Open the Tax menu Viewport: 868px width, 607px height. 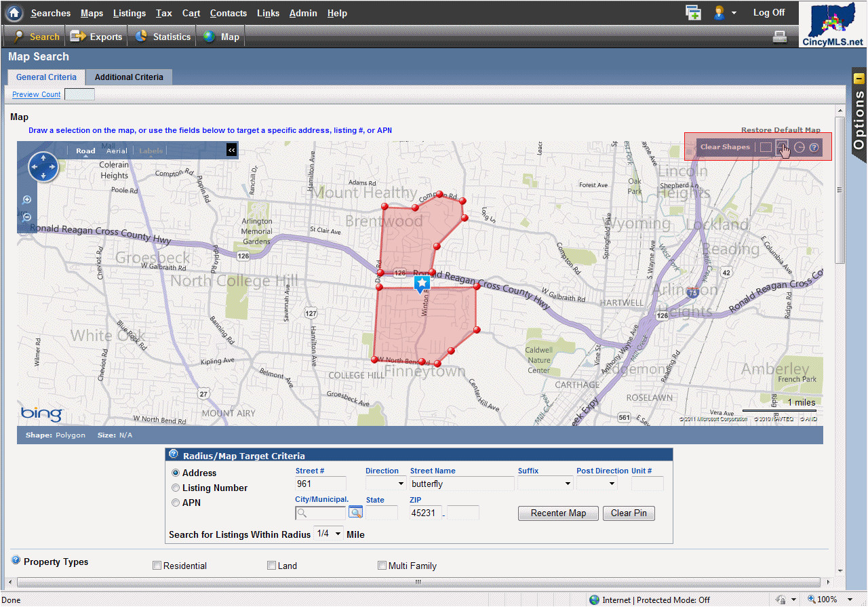click(x=163, y=13)
